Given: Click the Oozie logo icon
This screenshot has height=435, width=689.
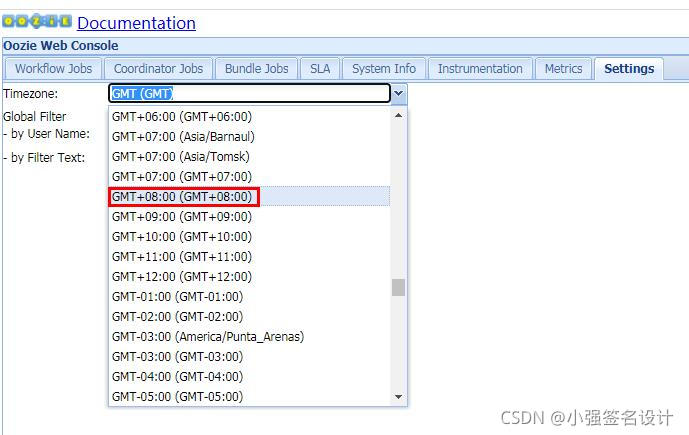Looking at the screenshot, I should [37, 21].
